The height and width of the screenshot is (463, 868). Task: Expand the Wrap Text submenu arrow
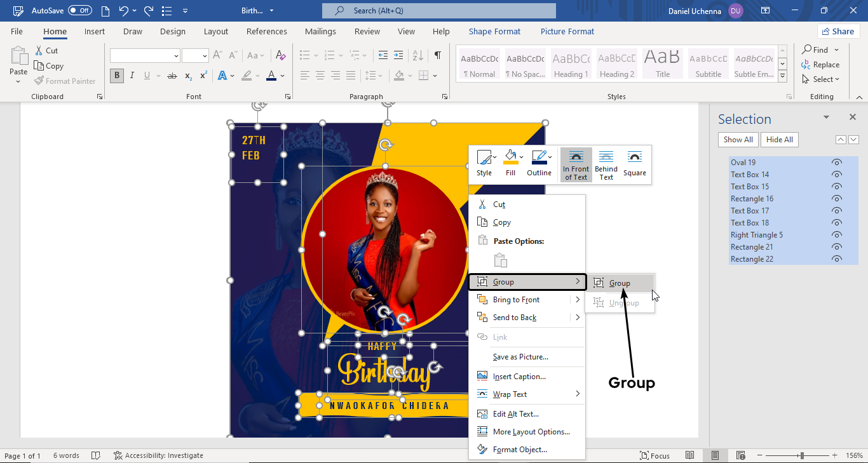coord(578,394)
